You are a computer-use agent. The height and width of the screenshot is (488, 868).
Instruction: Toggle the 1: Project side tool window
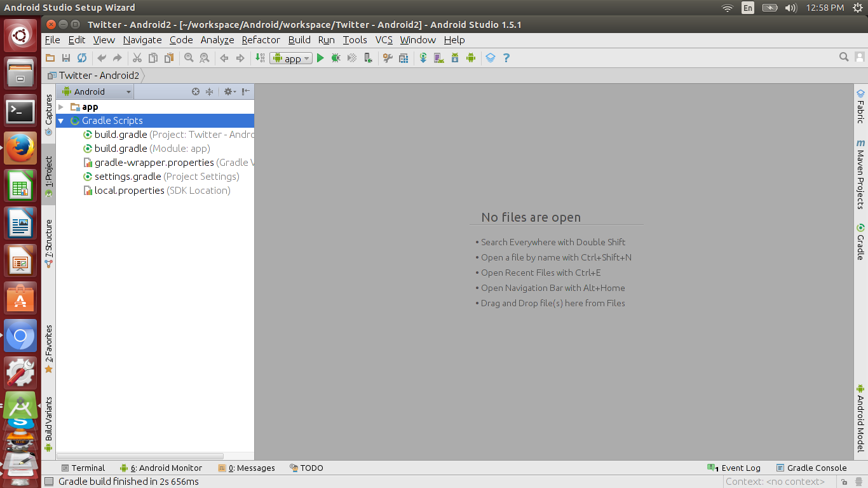(49, 176)
